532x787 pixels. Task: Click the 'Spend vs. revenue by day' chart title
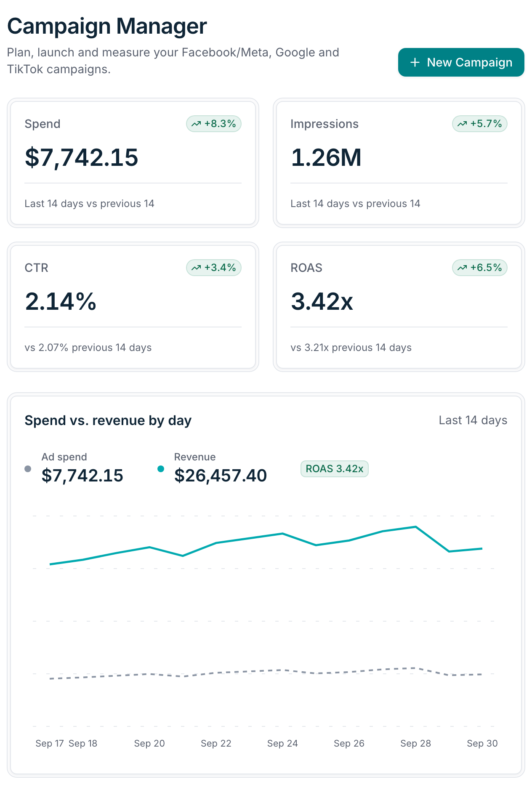[108, 420]
